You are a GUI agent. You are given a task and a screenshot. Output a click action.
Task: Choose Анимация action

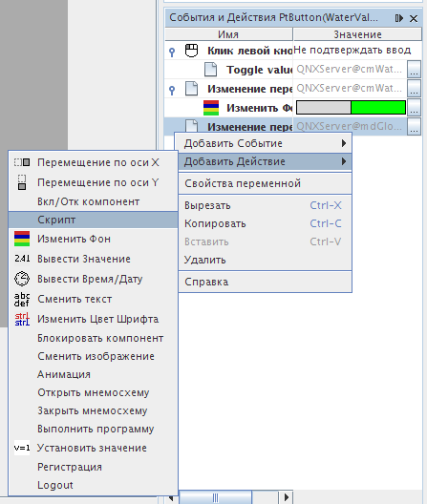(x=94, y=374)
